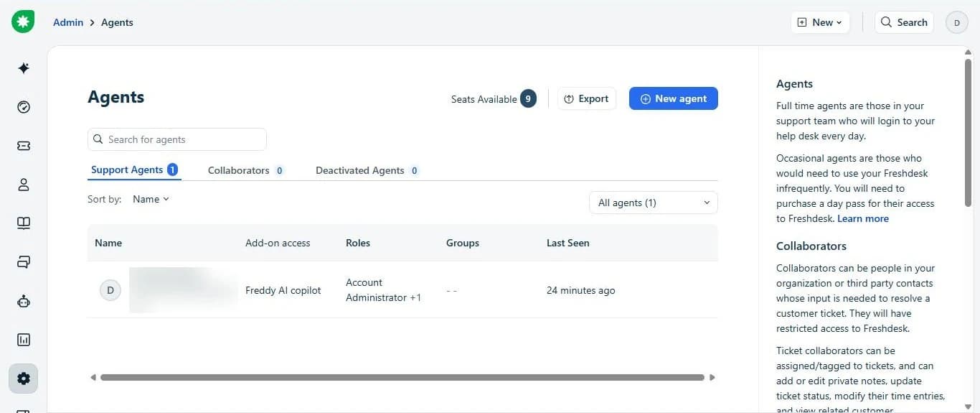Click the user avatar D in top bar
The height and width of the screenshot is (413, 980).
[x=956, y=22]
